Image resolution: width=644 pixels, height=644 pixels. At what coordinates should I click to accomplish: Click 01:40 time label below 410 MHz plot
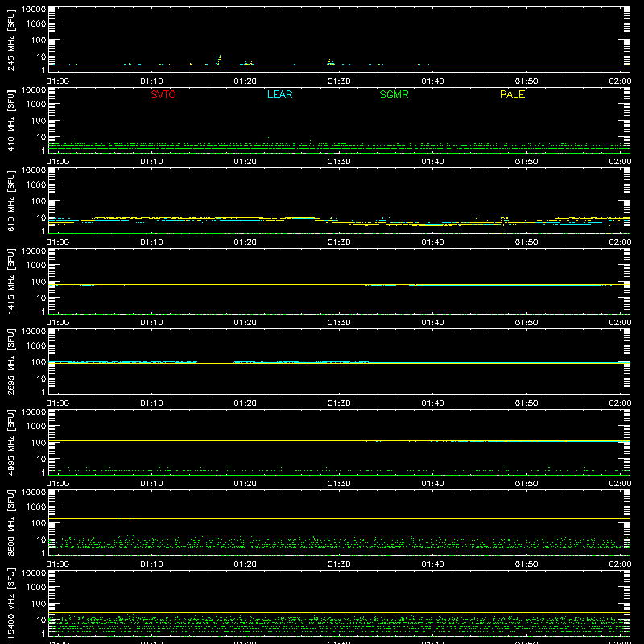(432, 162)
